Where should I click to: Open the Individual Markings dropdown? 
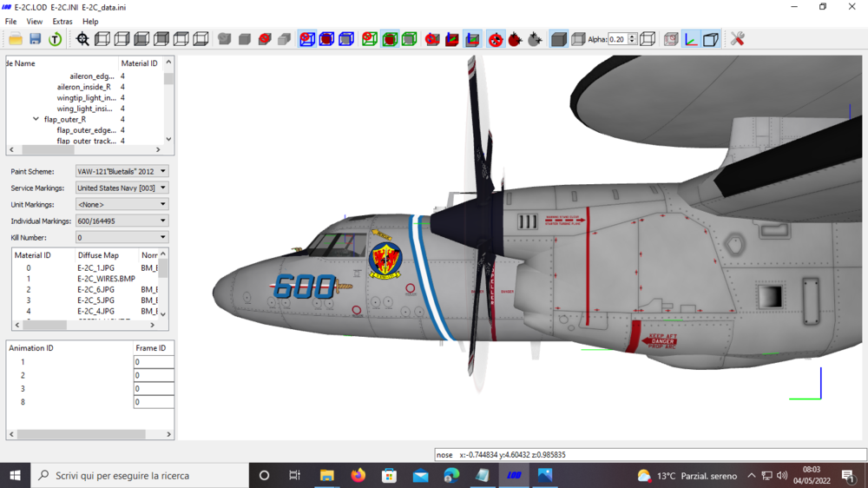point(122,221)
